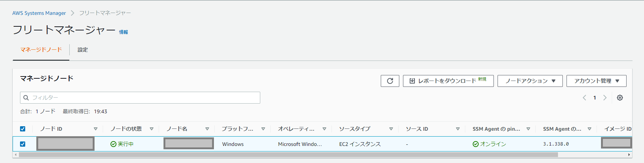Image resolution: width=644 pixels, height=163 pixels.
Task: Go to next page arrow
Action: pos(605,98)
